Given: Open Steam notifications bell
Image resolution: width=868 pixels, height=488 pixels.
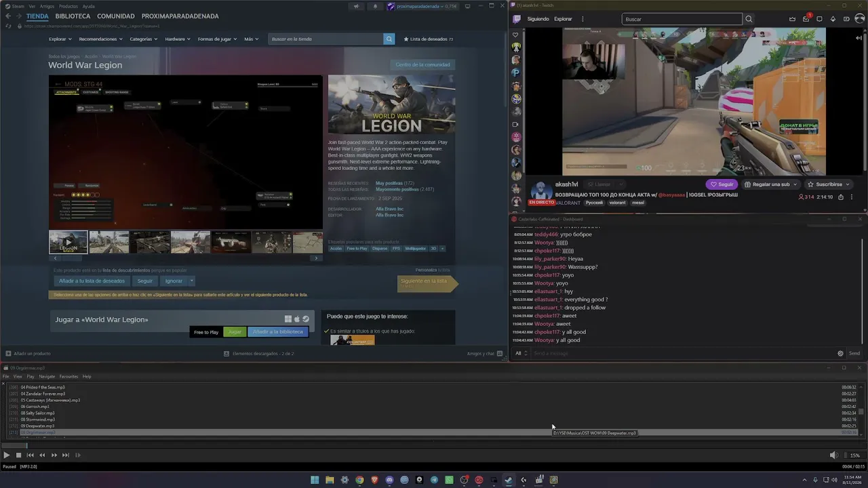Looking at the screenshot, I should point(375,7).
